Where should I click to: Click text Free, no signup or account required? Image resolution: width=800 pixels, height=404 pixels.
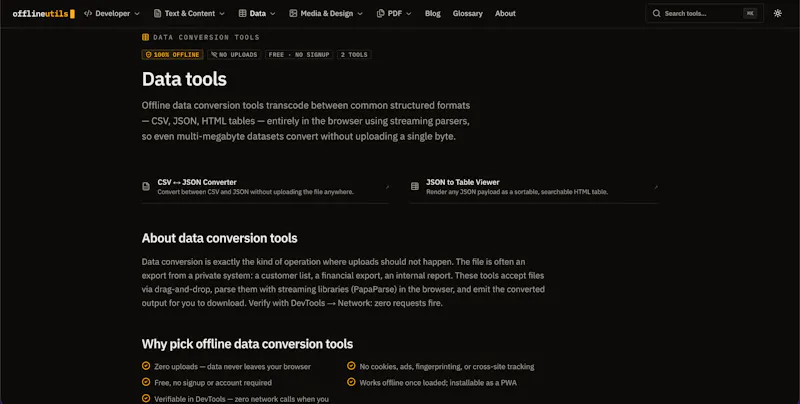(213, 383)
